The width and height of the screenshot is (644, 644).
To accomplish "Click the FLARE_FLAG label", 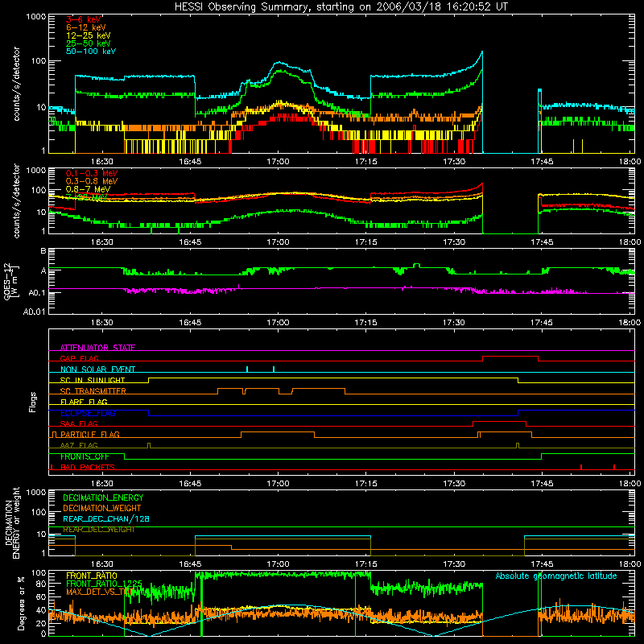I will coord(84,402).
